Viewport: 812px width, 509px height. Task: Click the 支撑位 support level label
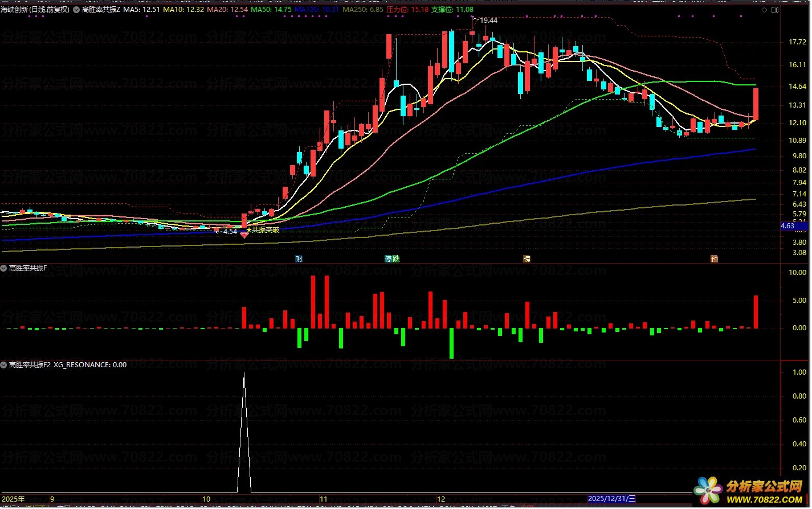452,10
